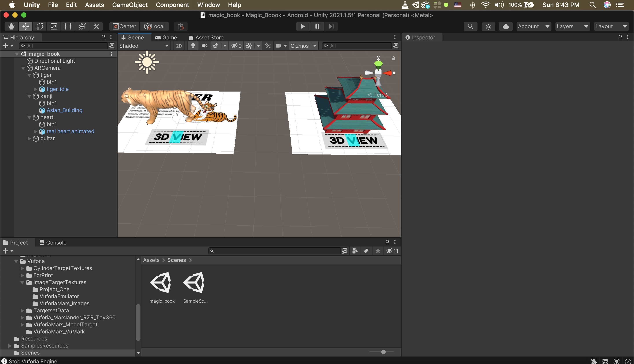Select the Scale tool

click(x=54, y=26)
